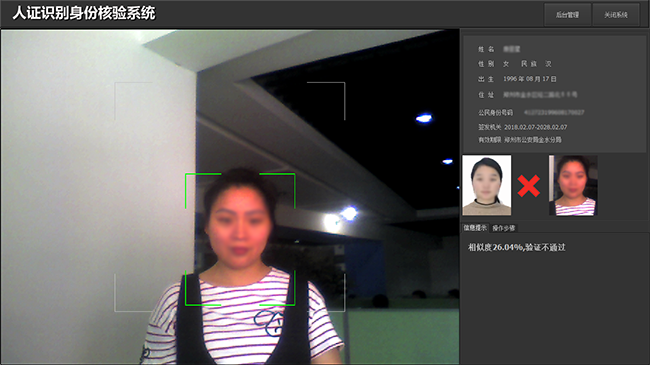Click the issuing authority 郑州市公安局金水分局 text
Screen dimensions: 650x365
point(533,140)
